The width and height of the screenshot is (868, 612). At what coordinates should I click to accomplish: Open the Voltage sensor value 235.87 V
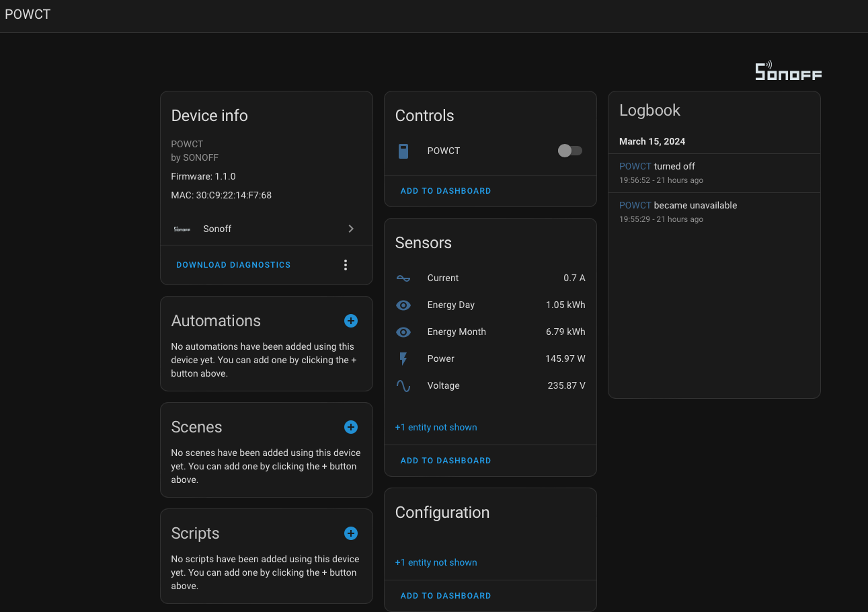tap(567, 385)
